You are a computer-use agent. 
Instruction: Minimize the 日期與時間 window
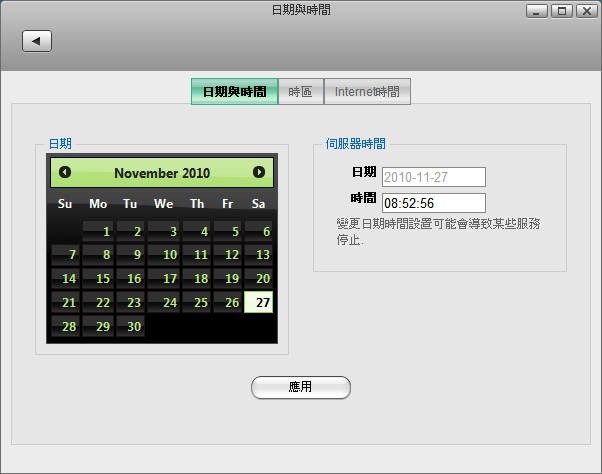(537, 11)
